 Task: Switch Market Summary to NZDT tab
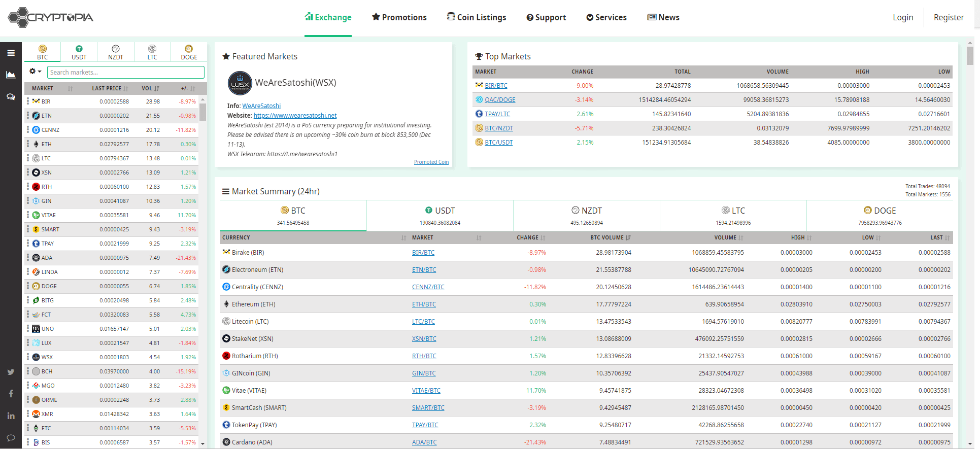click(587, 216)
